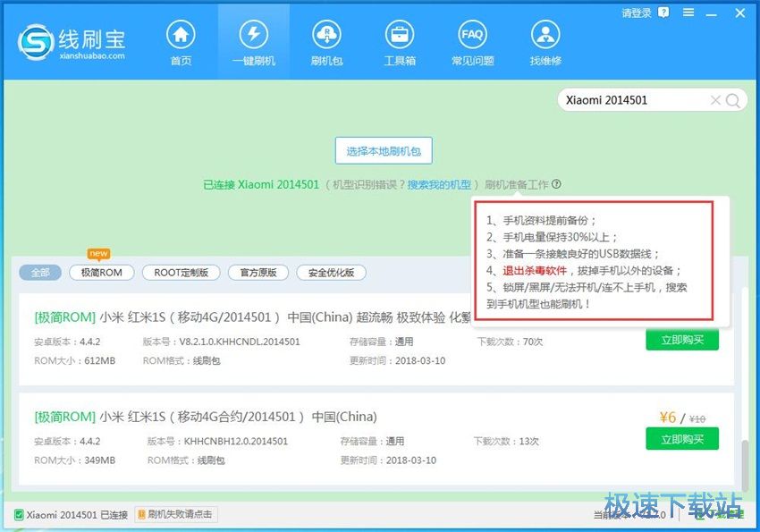Open the hamburger menu icon in title bar
The width and height of the screenshot is (760, 532).
coord(688,13)
